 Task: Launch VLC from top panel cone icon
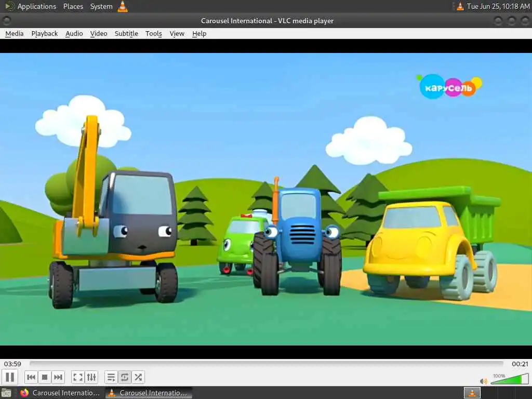click(x=123, y=6)
